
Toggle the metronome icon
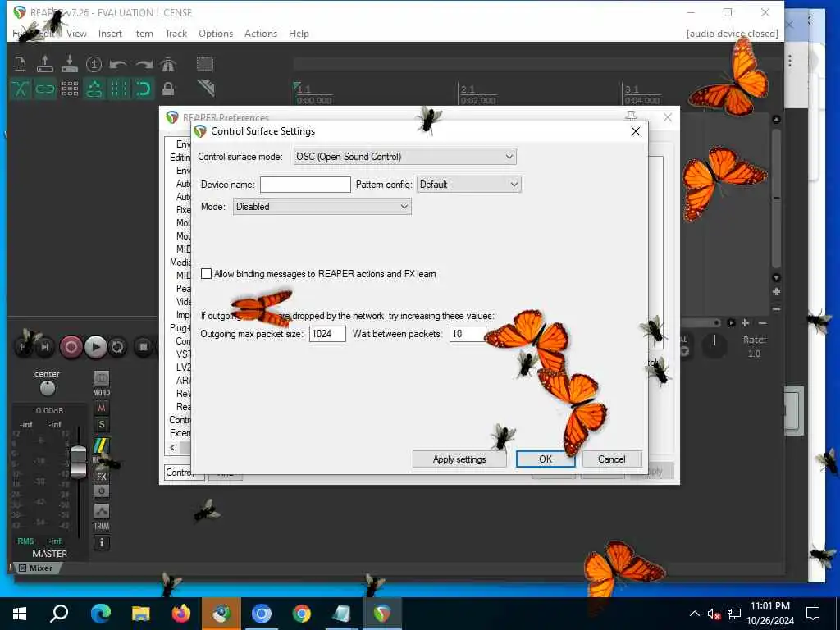(168, 64)
